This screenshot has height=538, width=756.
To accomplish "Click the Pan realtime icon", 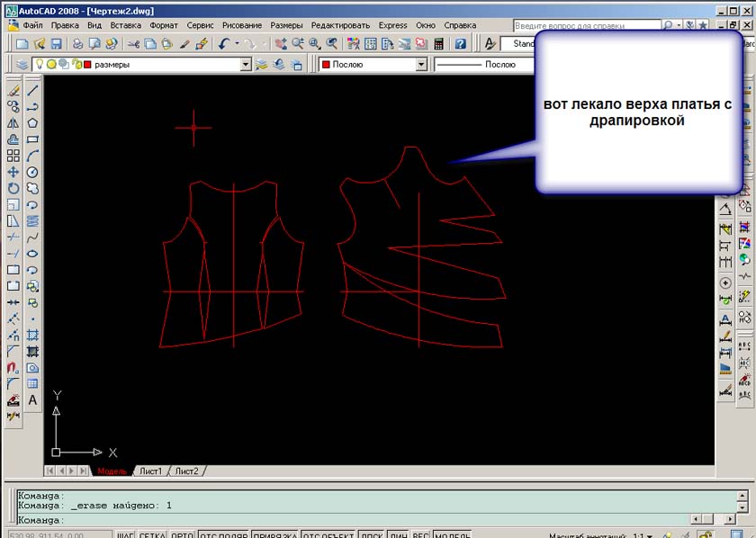I will (x=281, y=44).
